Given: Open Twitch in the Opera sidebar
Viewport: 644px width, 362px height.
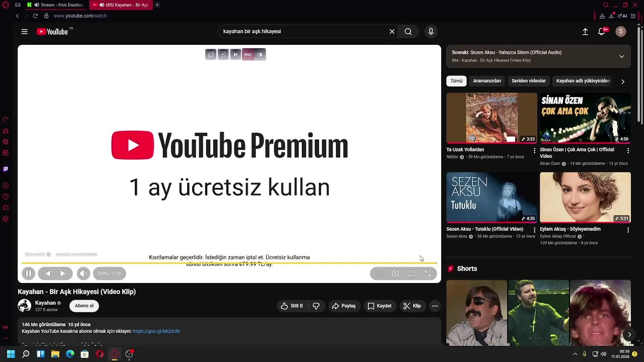Looking at the screenshot, I should point(6,169).
